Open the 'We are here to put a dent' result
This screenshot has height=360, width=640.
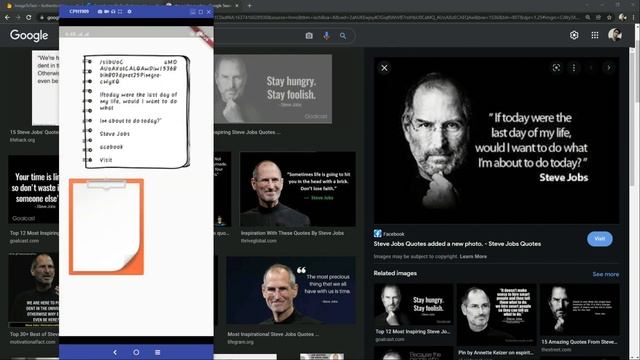coord(33,289)
